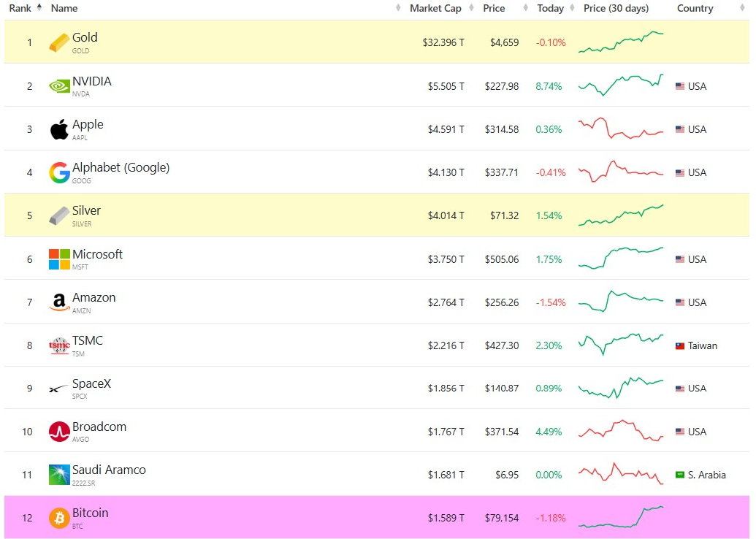Sort table by Market Cap column
Image resolution: width=756 pixels, height=539 pixels.
pos(435,8)
